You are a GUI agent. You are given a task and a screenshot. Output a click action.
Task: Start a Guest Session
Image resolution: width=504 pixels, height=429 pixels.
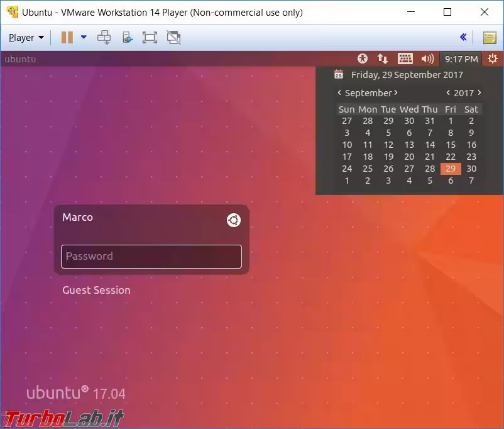[96, 290]
